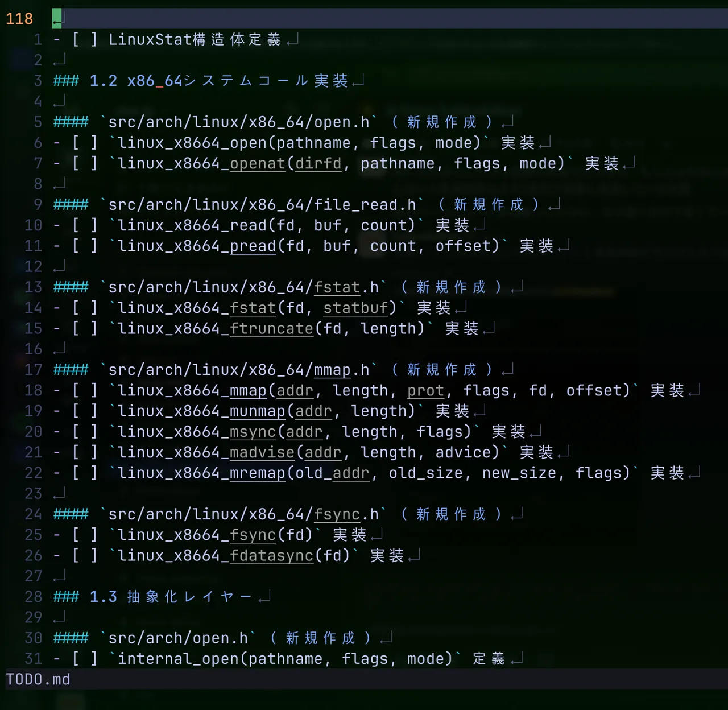
Task: Click the underlined word madvise
Action: pos(262,453)
